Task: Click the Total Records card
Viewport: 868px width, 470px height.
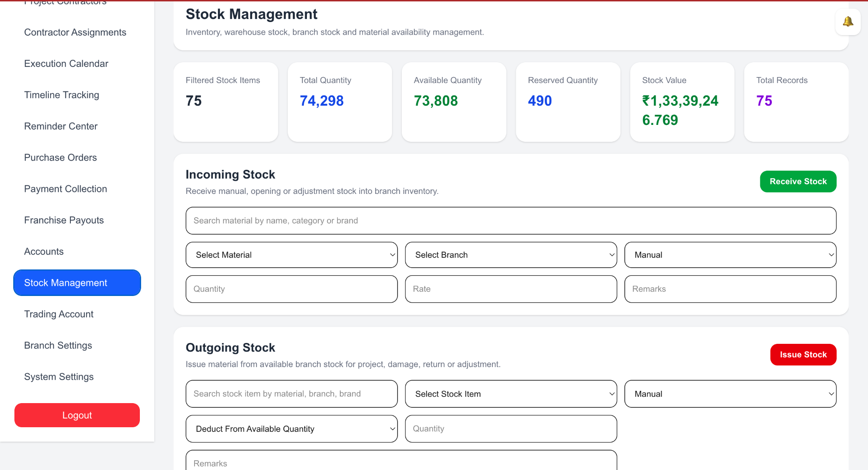Action: 796,102
